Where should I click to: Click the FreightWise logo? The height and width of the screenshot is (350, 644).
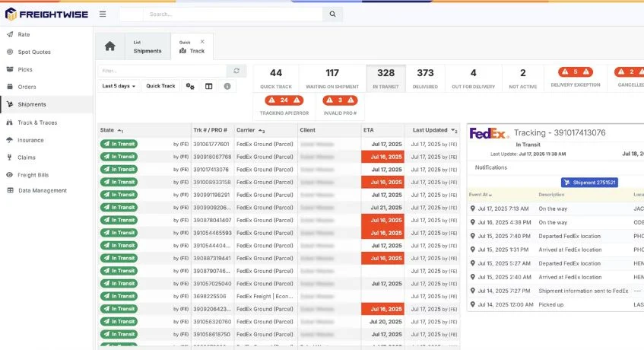tap(46, 14)
